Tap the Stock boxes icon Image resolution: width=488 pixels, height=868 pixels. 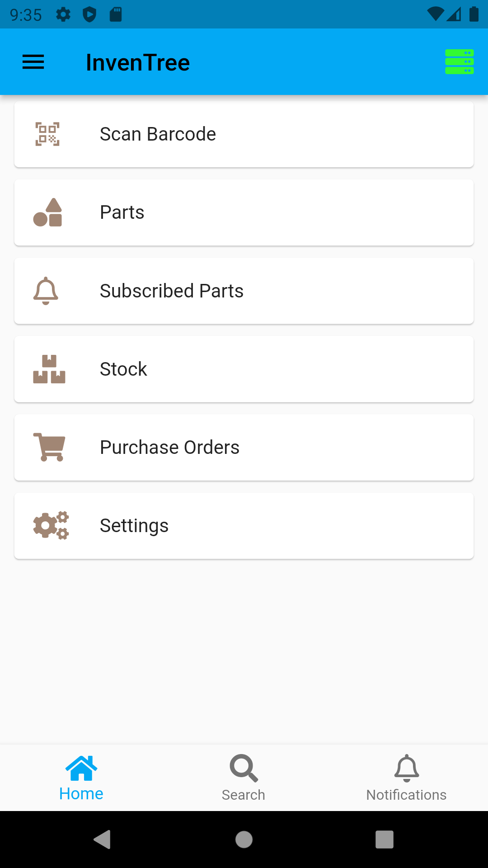click(x=49, y=369)
